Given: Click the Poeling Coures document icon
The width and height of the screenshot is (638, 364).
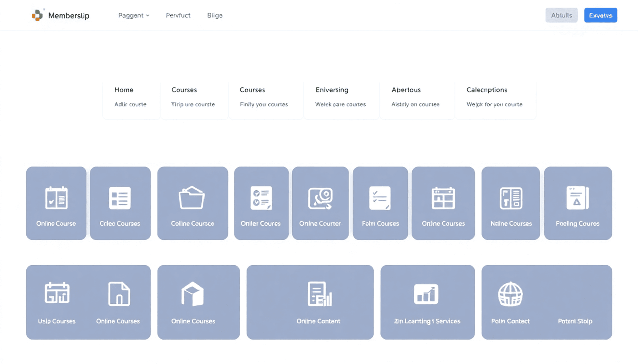Looking at the screenshot, I should [x=577, y=198].
